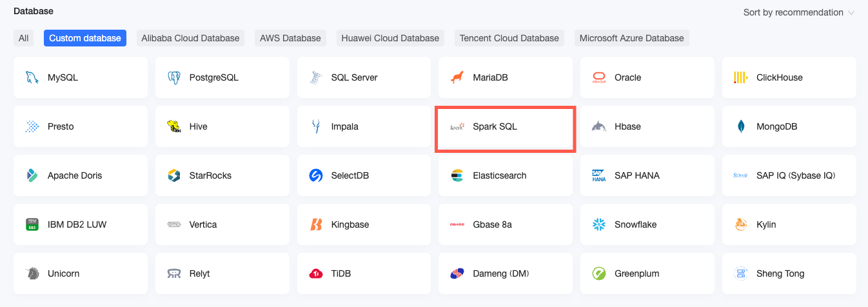Choose the Hive bee icon
Image resolution: width=868 pixels, height=307 pixels.
pos(173,126)
